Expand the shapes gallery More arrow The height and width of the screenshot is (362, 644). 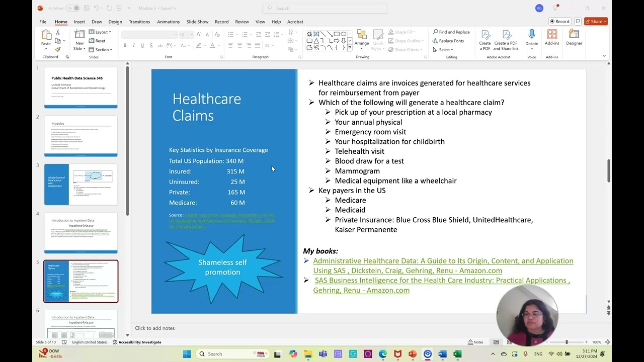click(x=349, y=48)
